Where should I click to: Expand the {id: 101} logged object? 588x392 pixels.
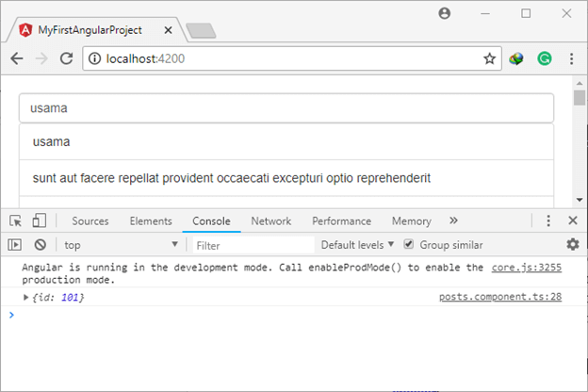[x=25, y=297]
